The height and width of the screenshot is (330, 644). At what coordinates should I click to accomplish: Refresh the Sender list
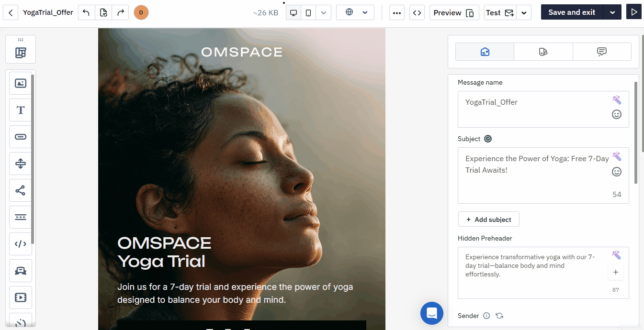pyautogui.click(x=499, y=316)
